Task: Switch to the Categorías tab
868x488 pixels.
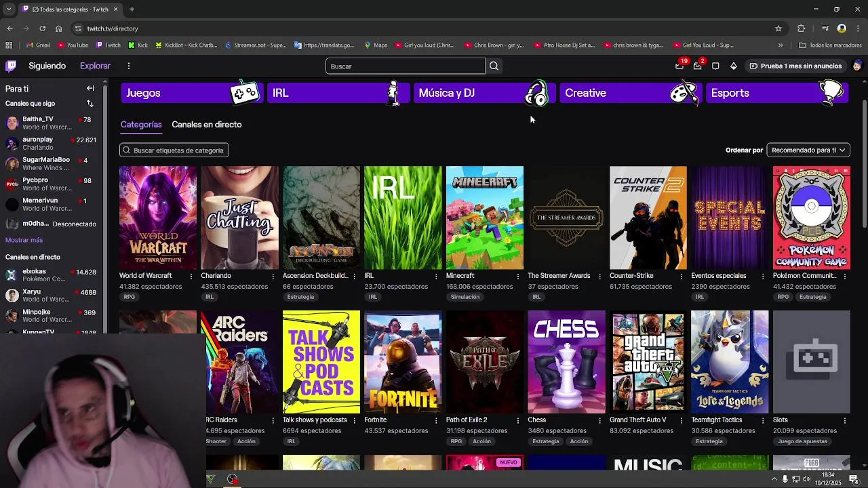Action: (x=141, y=125)
